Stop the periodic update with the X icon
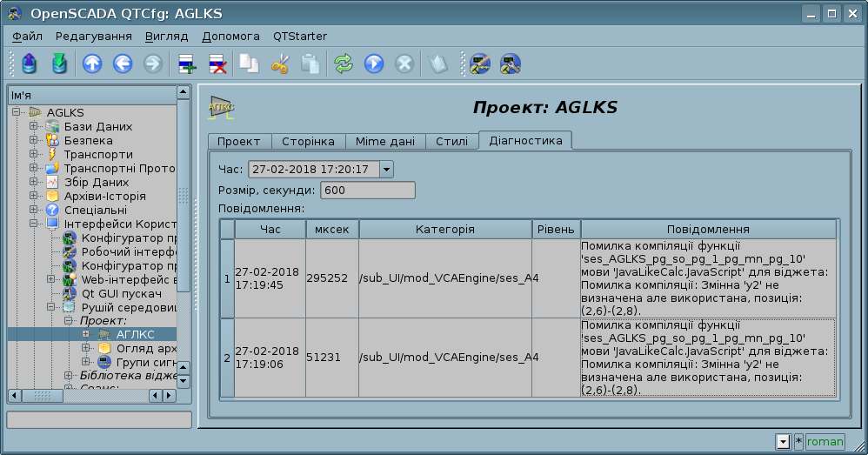The image size is (868, 455). coord(404,64)
